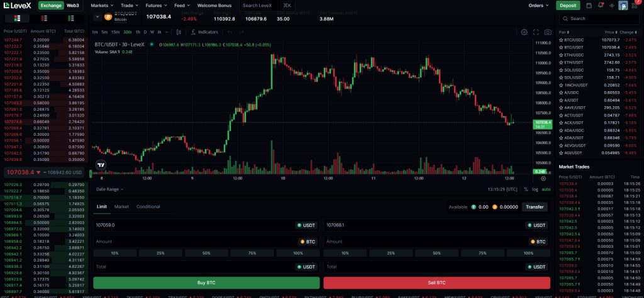
Task: Favorite the SOL/USDC pair star
Action: [x=561, y=70]
